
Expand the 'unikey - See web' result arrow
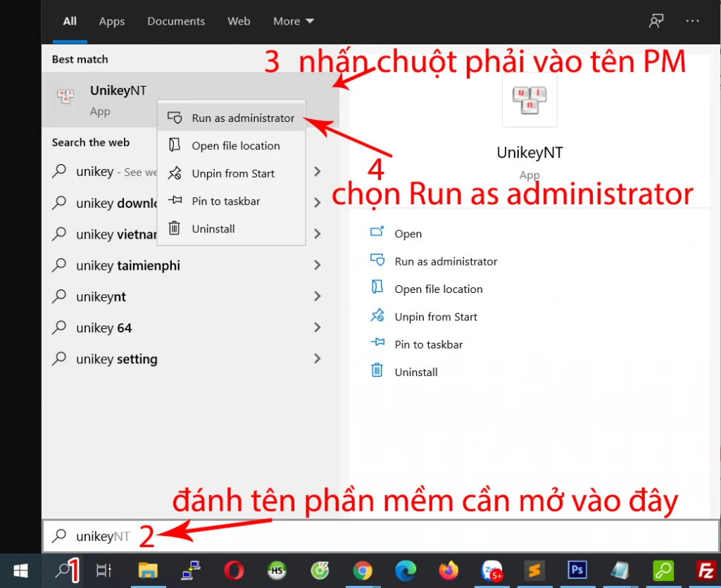(x=318, y=172)
